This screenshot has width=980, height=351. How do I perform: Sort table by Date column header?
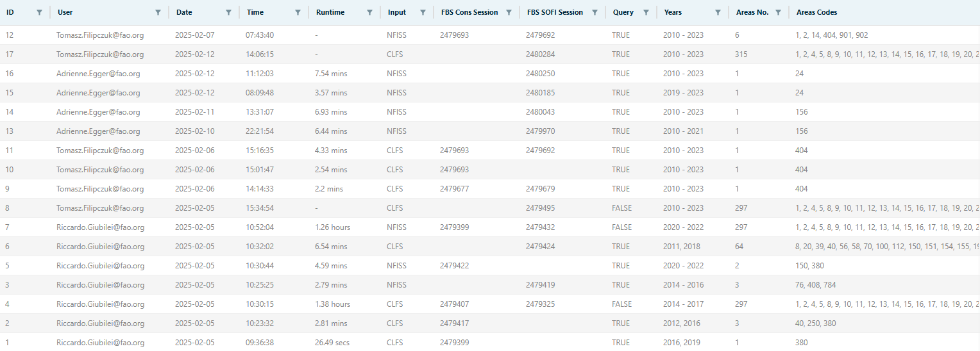tap(184, 12)
